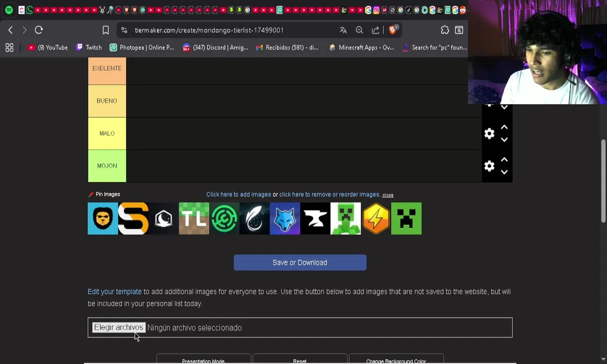Image resolution: width=607 pixels, height=364 pixels.
Task: Open settings gear for MALO row
Action: pos(489,133)
